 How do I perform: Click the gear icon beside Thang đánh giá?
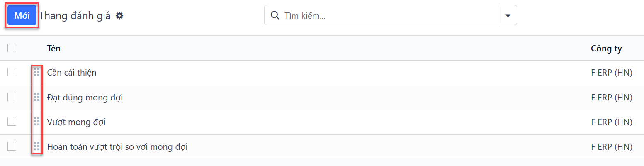(x=119, y=16)
